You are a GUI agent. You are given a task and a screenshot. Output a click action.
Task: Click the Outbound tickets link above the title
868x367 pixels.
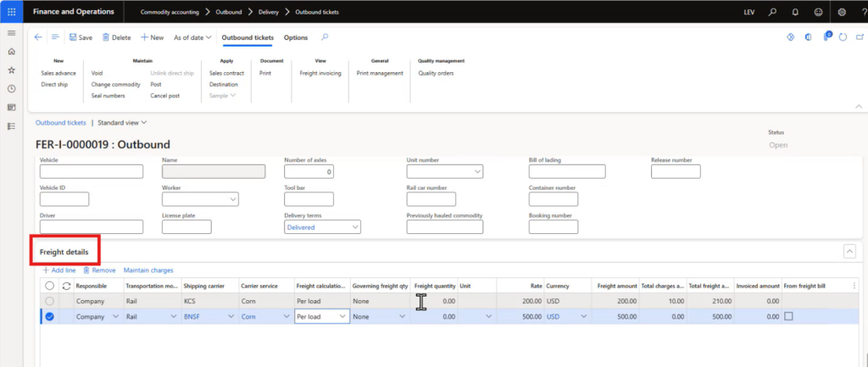61,122
